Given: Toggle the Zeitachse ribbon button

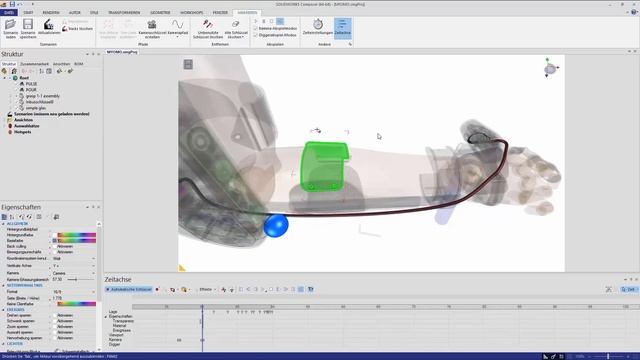Looking at the screenshot, I should coord(342,28).
